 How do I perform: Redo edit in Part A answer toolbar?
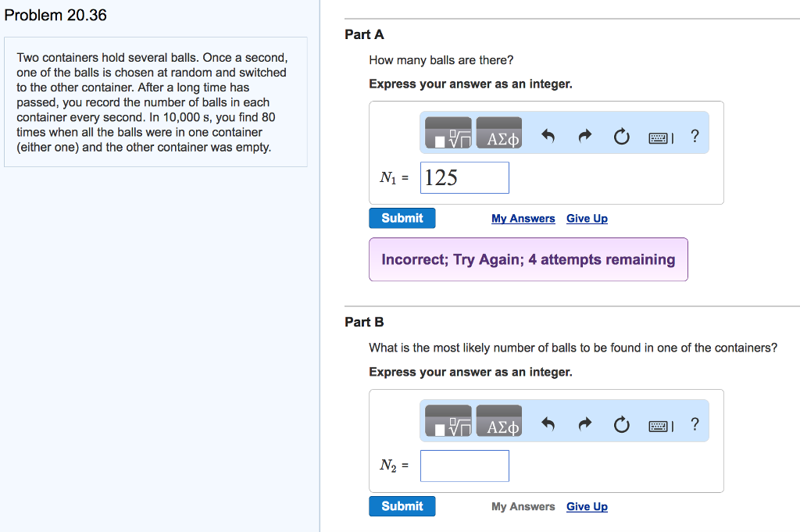tap(584, 137)
